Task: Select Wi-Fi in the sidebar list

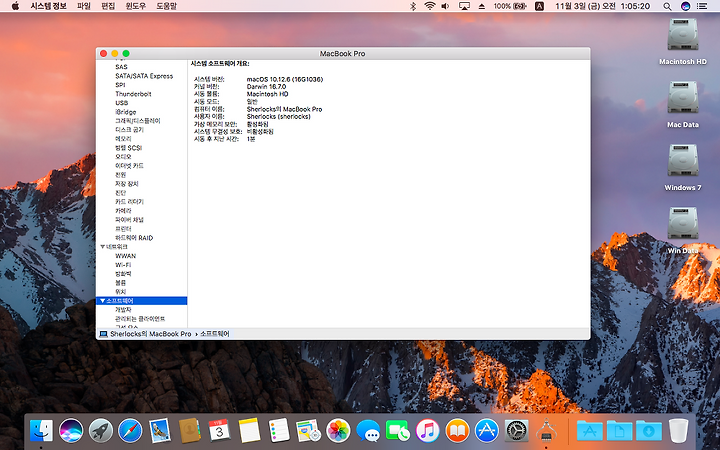Action: click(123, 265)
